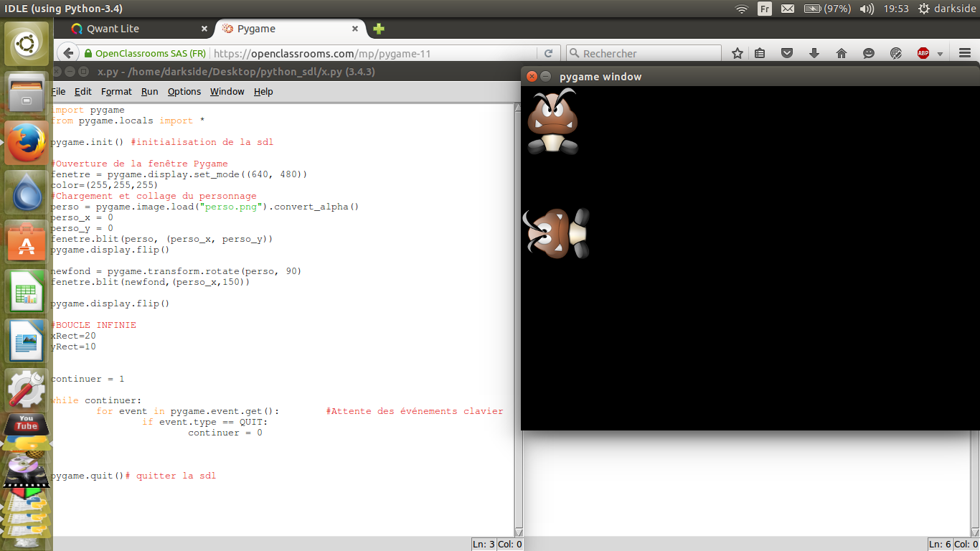The image size is (980, 551).
Task: Show bookmarks with the clipboard icon
Action: tap(760, 53)
